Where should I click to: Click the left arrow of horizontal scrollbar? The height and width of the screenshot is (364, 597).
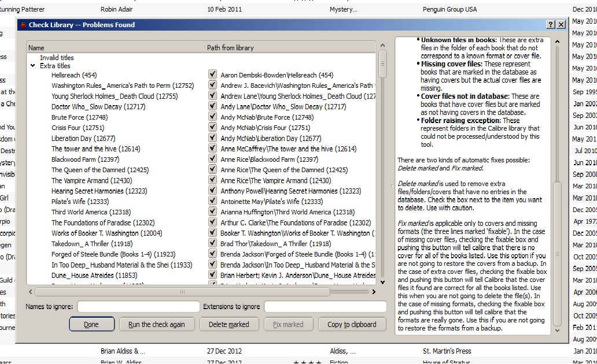pyautogui.click(x=31, y=292)
